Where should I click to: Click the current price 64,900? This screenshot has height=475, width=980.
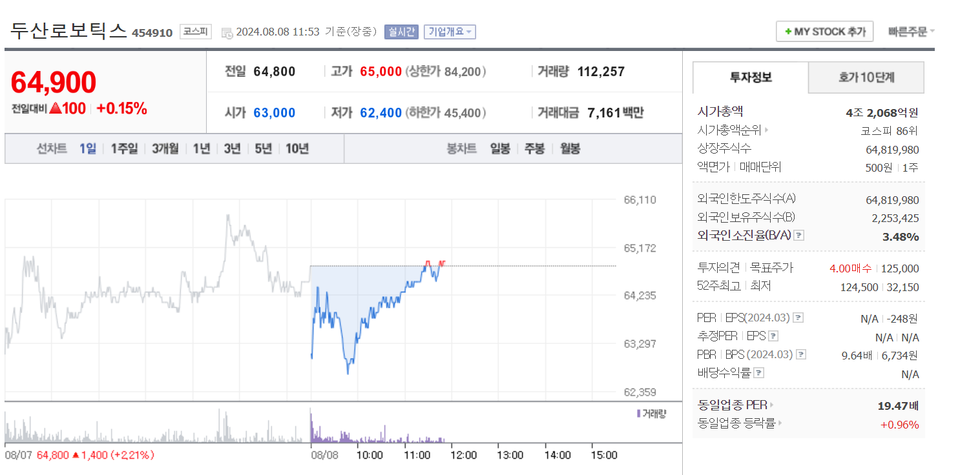[54, 83]
